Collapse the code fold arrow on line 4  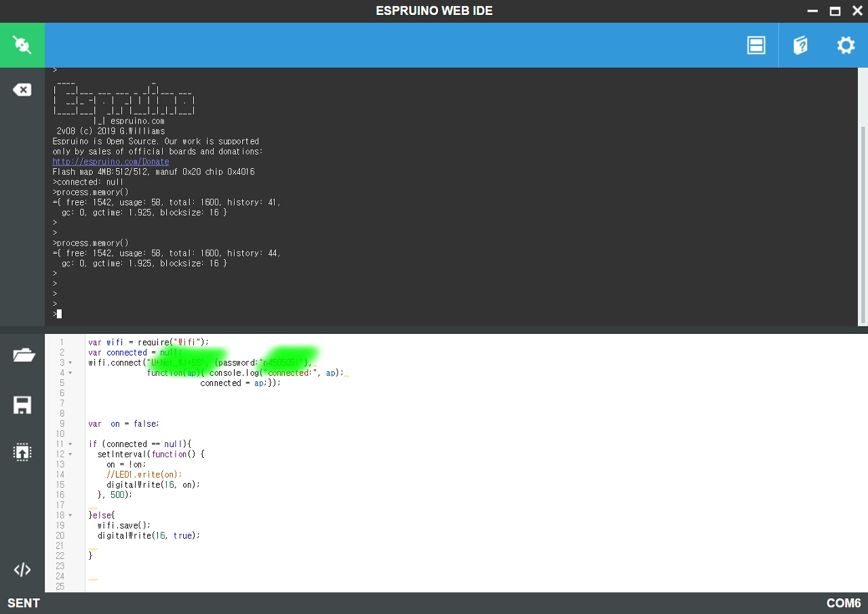click(70, 373)
